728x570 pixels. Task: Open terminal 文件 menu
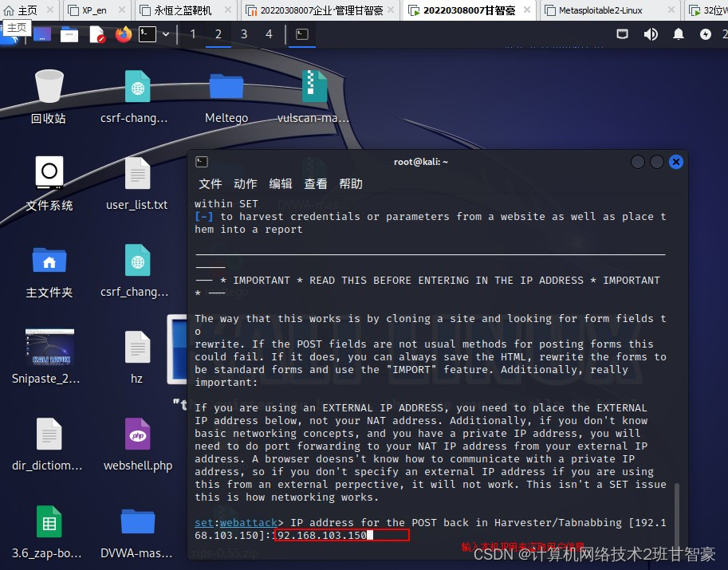pos(211,184)
